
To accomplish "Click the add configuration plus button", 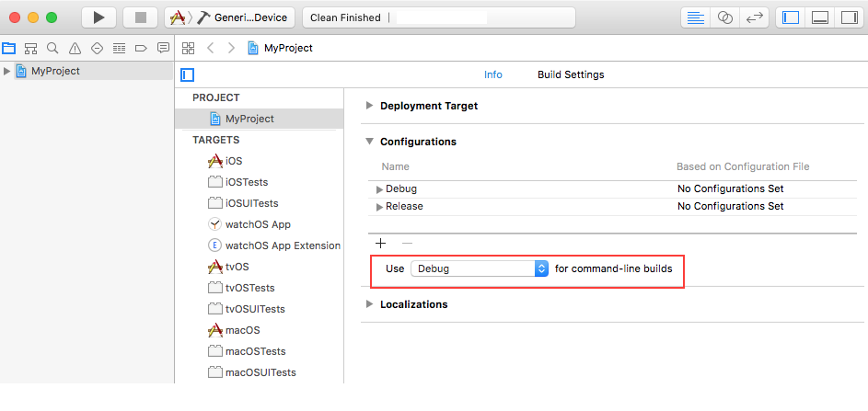I will pos(381,243).
